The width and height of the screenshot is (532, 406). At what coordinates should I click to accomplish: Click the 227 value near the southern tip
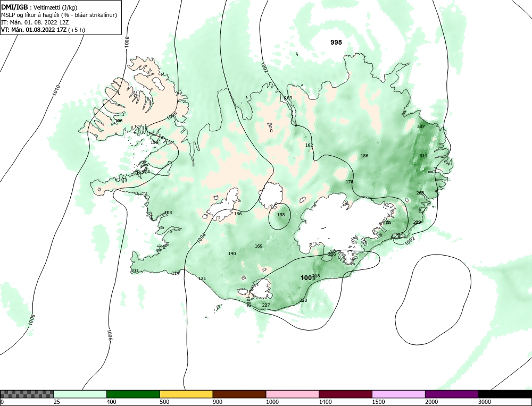pos(266,305)
